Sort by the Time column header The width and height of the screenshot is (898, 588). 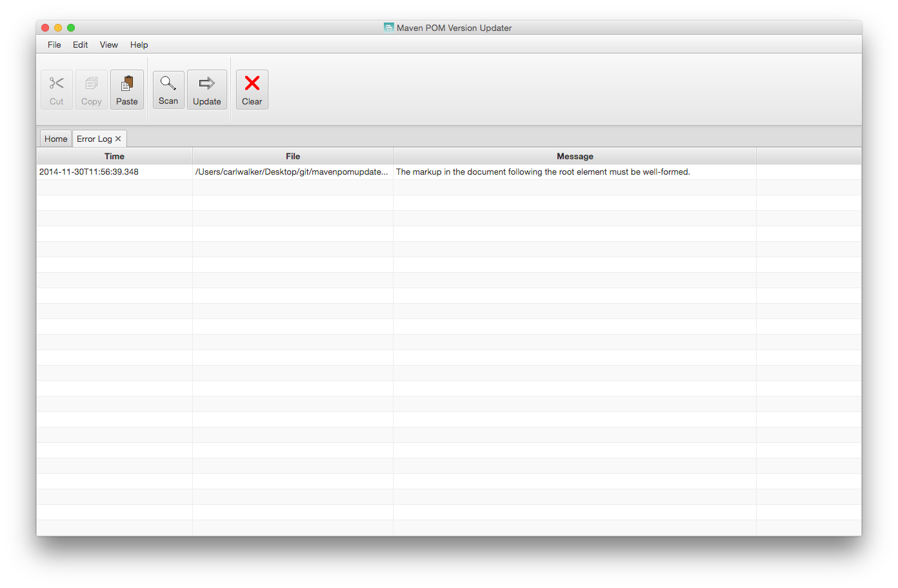tap(114, 156)
